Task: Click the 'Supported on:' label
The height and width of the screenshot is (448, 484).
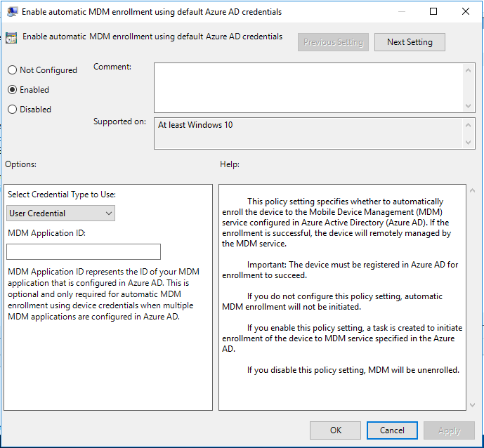Action: (x=119, y=121)
